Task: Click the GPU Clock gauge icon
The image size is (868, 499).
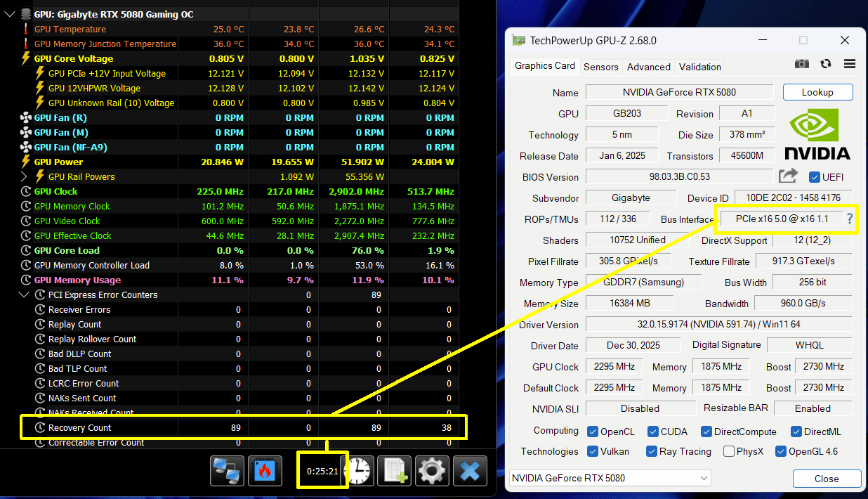Action: tap(26, 191)
